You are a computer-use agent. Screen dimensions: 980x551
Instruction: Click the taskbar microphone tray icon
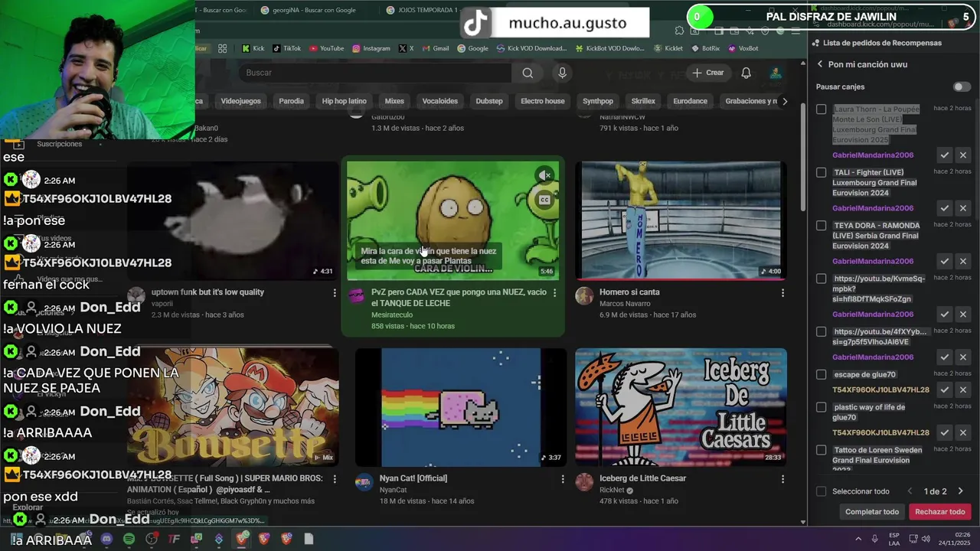(874, 539)
